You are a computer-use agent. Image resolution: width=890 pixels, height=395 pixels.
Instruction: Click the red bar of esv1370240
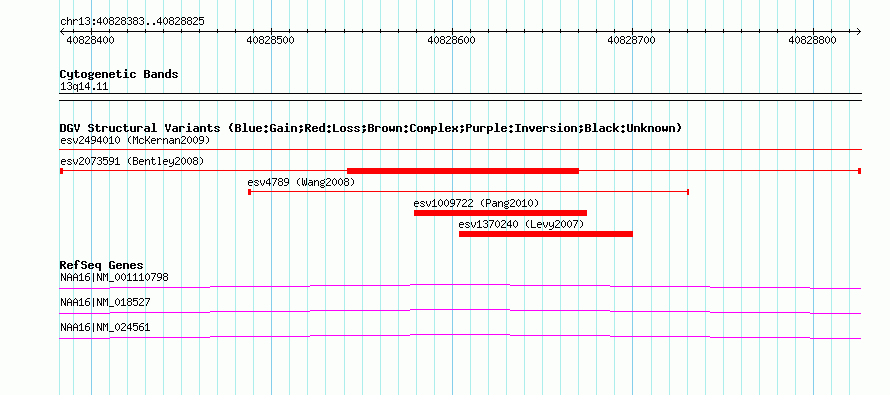point(545,234)
